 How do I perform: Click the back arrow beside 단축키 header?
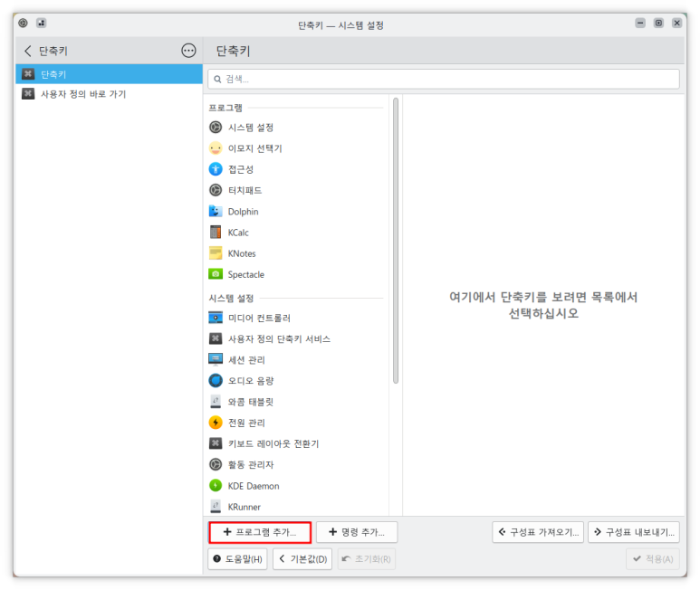pos(28,51)
